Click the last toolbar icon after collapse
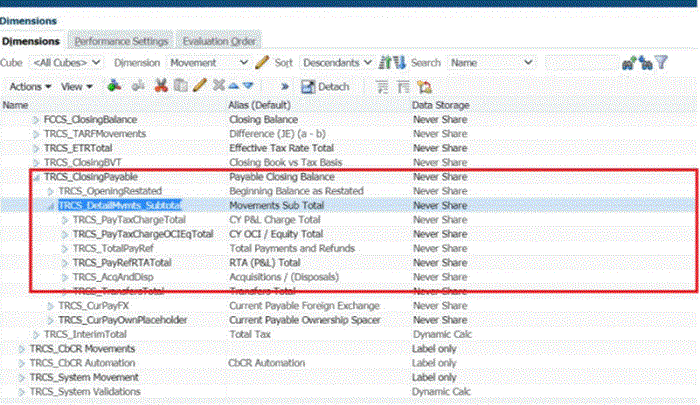Viewport: 700px width, 405px height. [x=424, y=87]
